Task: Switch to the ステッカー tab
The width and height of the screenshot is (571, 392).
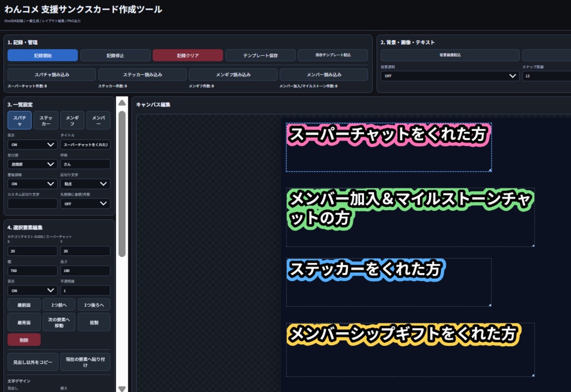Action: (46, 120)
